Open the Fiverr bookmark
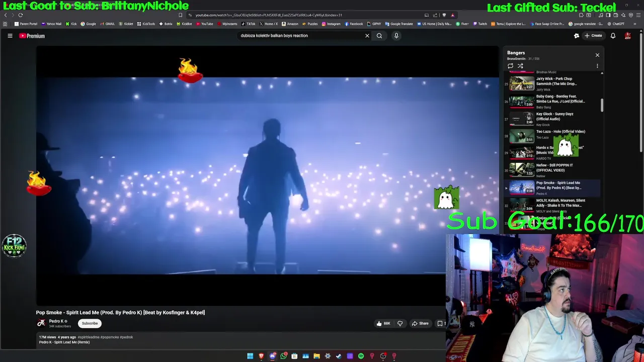The height and width of the screenshot is (362, 644). click(x=462, y=24)
